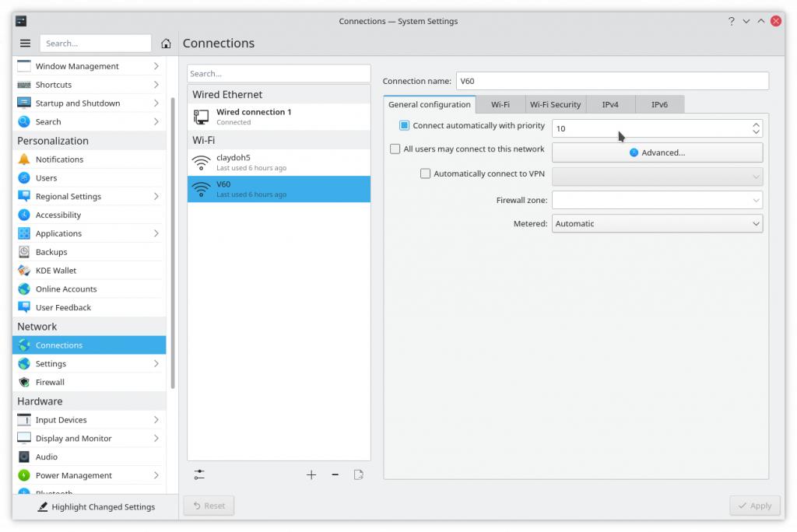Open the Metered dropdown
797x532 pixels.
657,224
